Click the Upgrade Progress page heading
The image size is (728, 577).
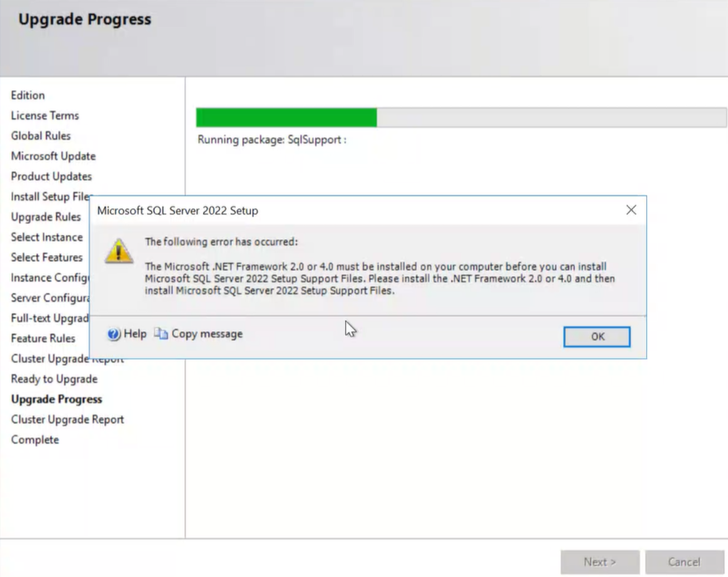point(85,19)
